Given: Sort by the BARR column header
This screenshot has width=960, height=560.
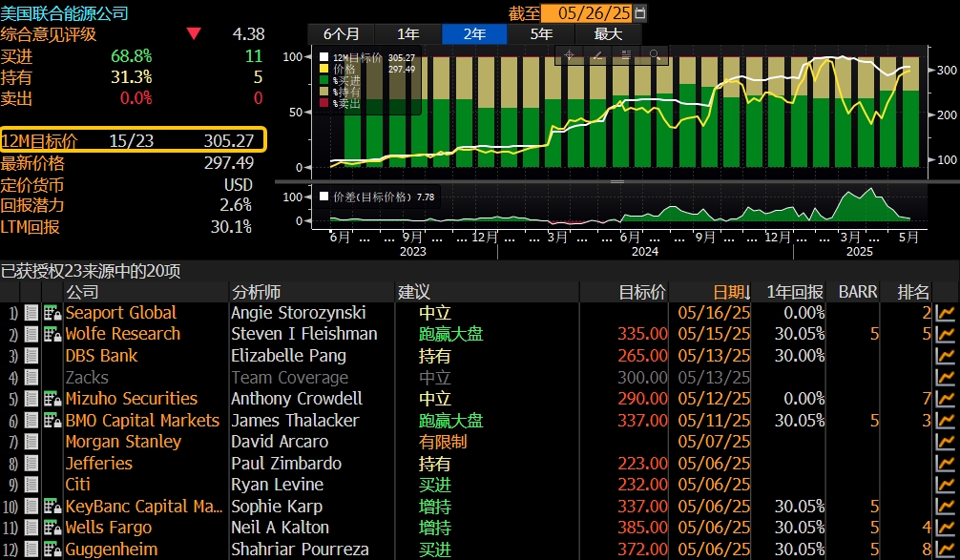Looking at the screenshot, I should pos(858,292).
